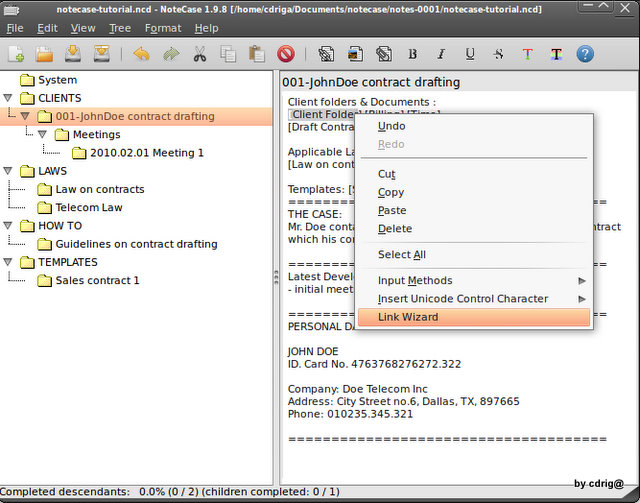The image size is (640, 503).
Task: Open the Help menu
Action: (x=206, y=28)
